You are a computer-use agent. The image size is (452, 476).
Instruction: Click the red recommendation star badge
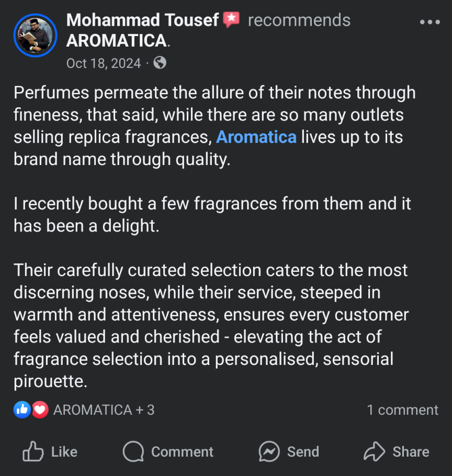pos(231,20)
